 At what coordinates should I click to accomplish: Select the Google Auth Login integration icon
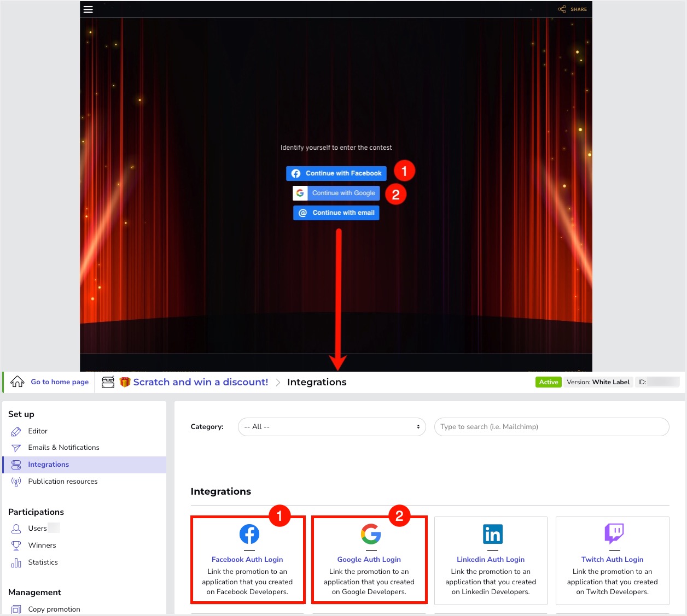point(370,534)
